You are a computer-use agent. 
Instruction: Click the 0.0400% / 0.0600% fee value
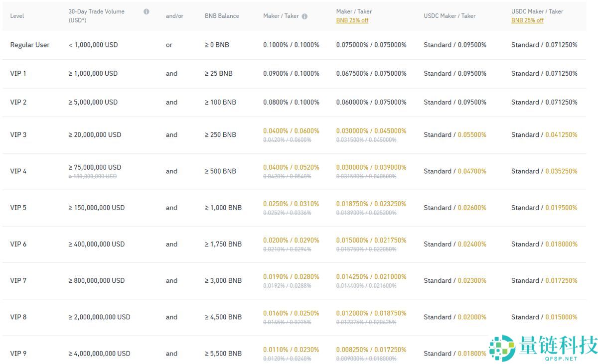(x=292, y=131)
